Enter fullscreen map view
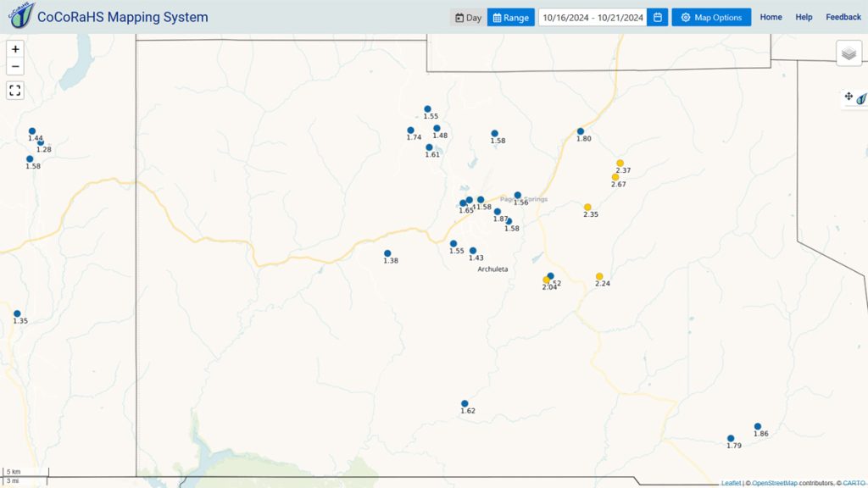Screen dimensions: 868x488 click(x=15, y=90)
